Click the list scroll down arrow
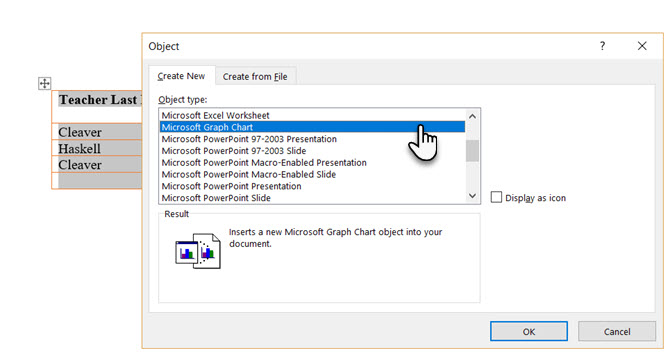 [x=472, y=196]
